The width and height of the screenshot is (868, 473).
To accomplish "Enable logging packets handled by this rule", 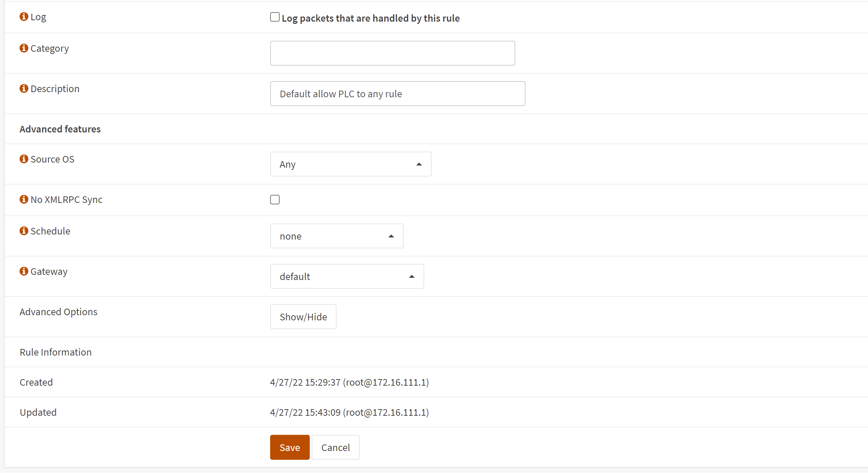I will tap(275, 17).
